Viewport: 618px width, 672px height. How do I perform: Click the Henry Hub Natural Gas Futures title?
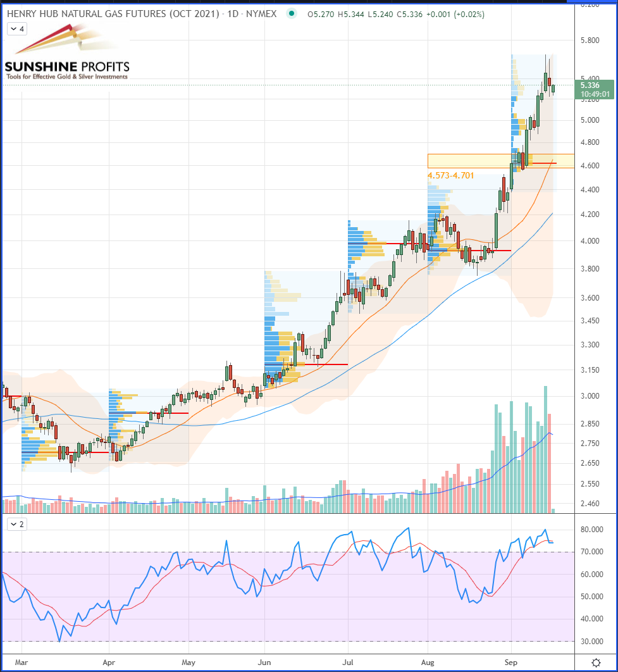pos(142,14)
